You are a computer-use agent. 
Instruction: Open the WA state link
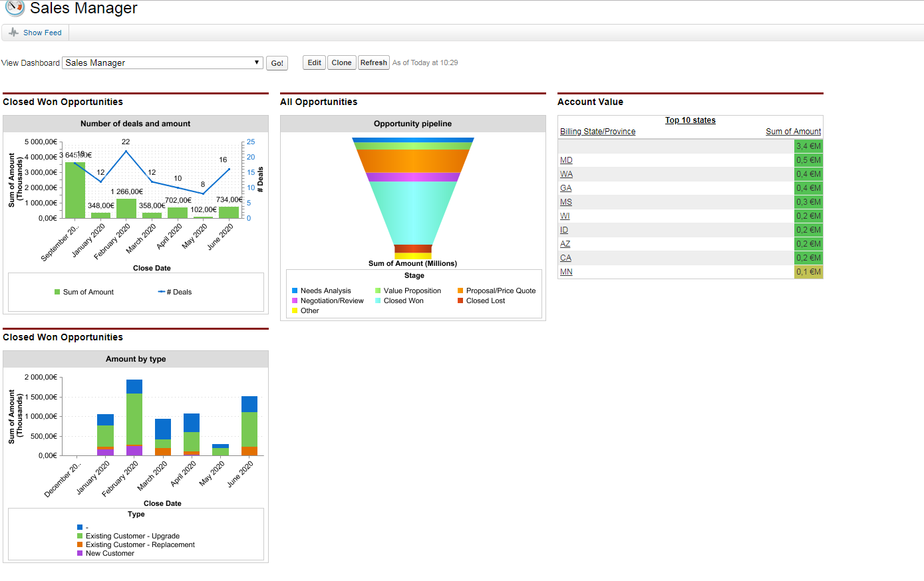566,174
